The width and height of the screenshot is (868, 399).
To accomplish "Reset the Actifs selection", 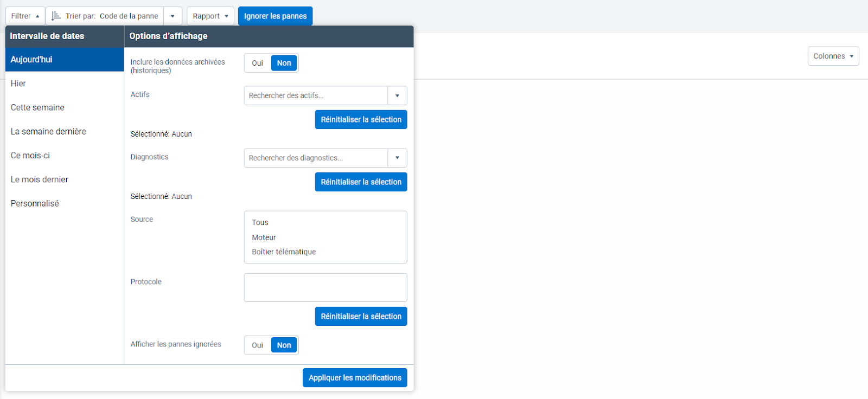I will [x=361, y=120].
